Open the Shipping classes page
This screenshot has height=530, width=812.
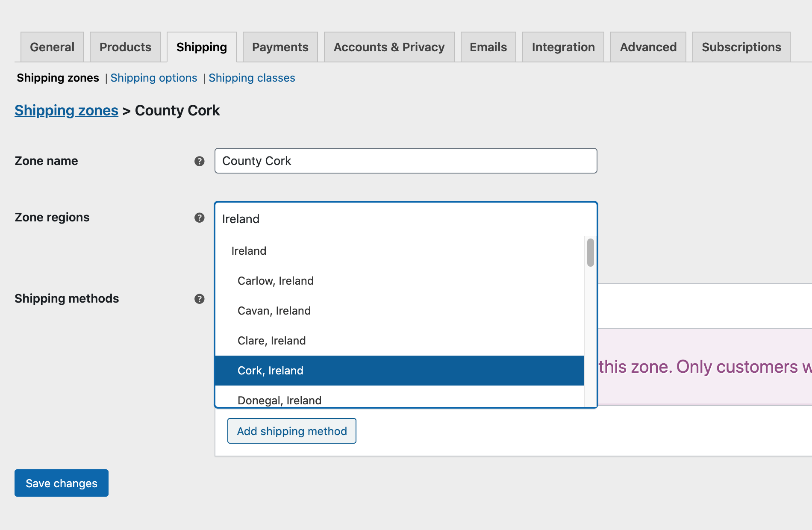(x=252, y=78)
